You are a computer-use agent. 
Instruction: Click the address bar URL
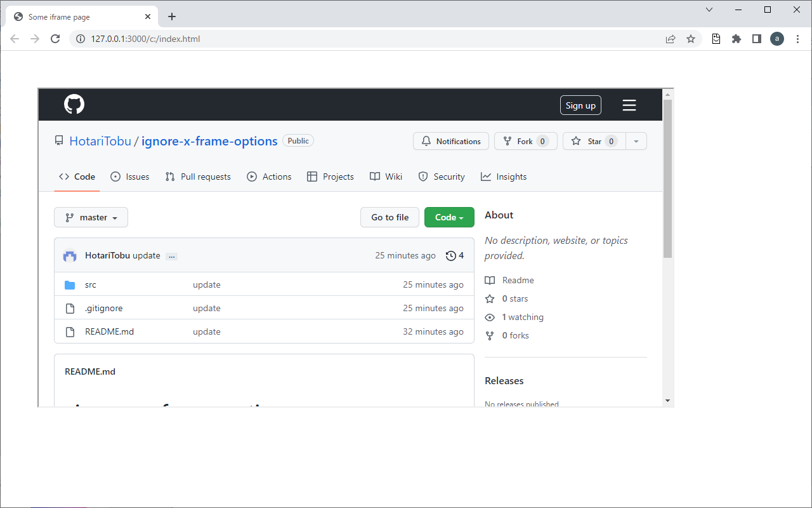[145, 39]
